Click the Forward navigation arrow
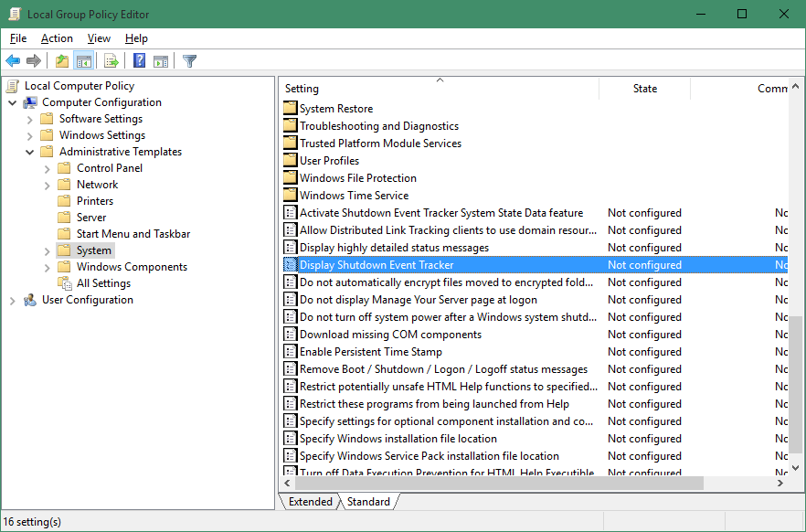The height and width of the screenshot is (532, 806). click(x=34, y=60)
